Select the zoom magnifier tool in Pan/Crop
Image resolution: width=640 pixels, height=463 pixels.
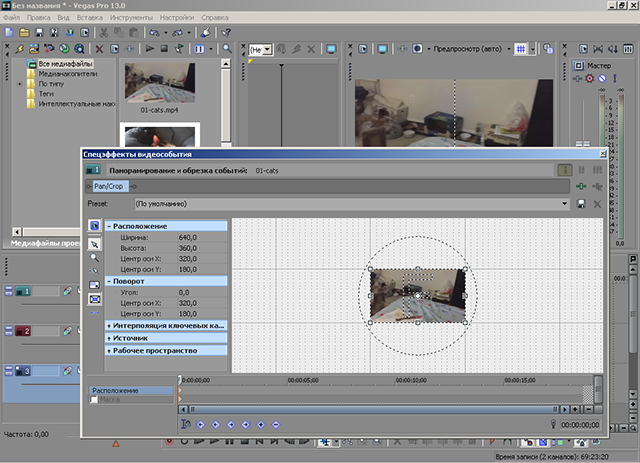click(95, 258)
